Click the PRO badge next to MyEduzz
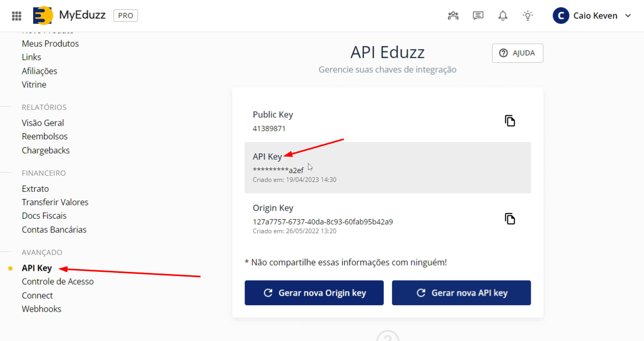Viewport: 644px width, 341px height. [x=126, y=16]
